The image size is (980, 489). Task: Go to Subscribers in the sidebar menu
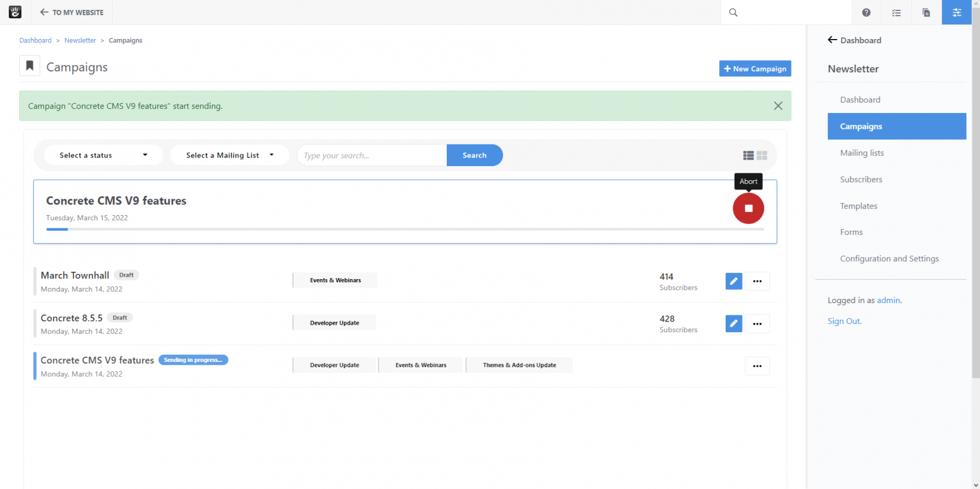[860, 180]
